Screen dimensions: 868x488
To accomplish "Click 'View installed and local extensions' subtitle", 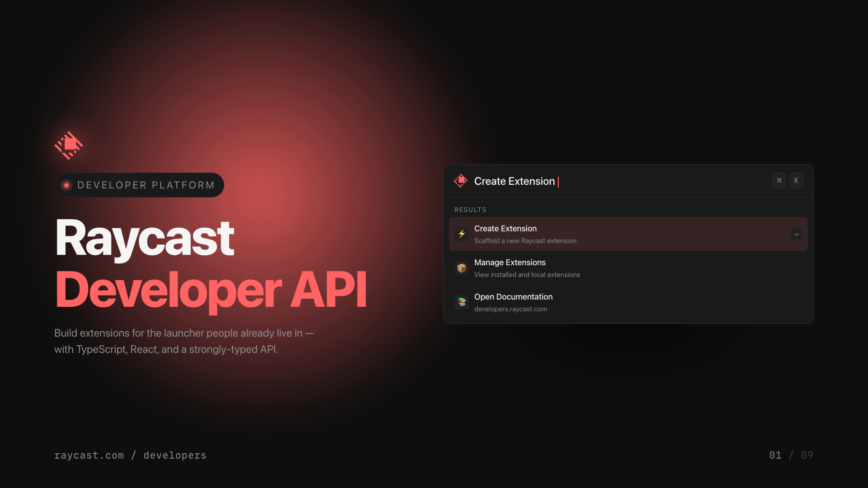I will point(527,275).
